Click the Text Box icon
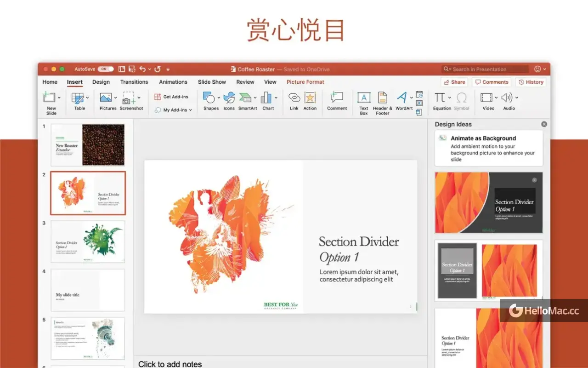The image size is (588, 368). coord(364,98)
